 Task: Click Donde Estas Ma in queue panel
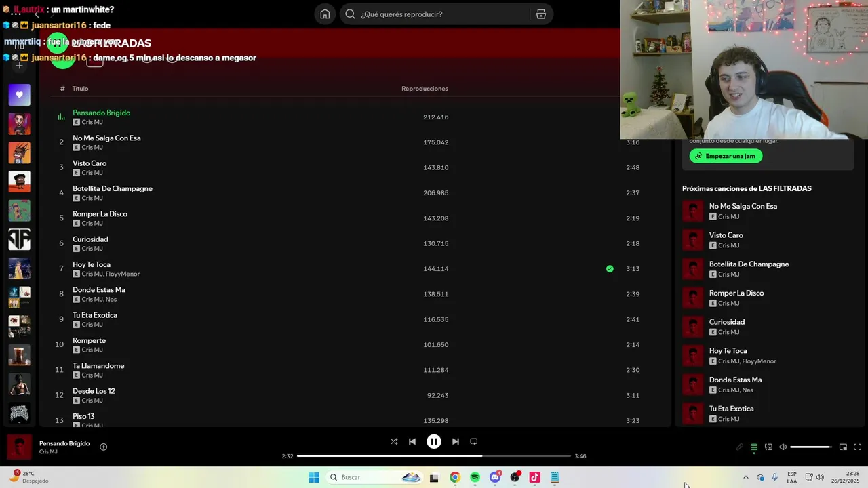point(735,380)
